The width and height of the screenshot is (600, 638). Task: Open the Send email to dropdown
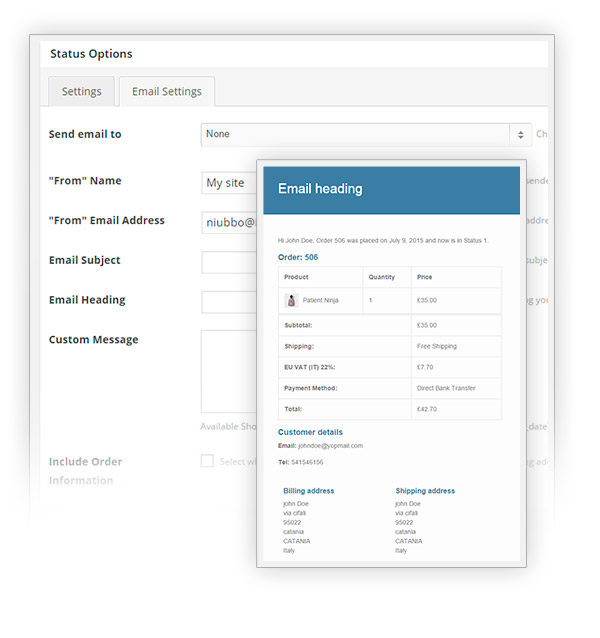(x=366, y=134)
